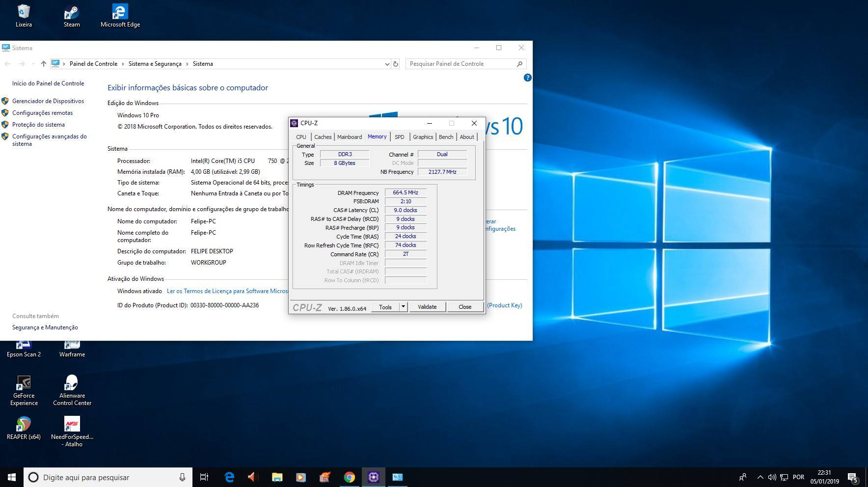Open the GeForce Experience desktop icon
The image size is (868, 487).
24,391
